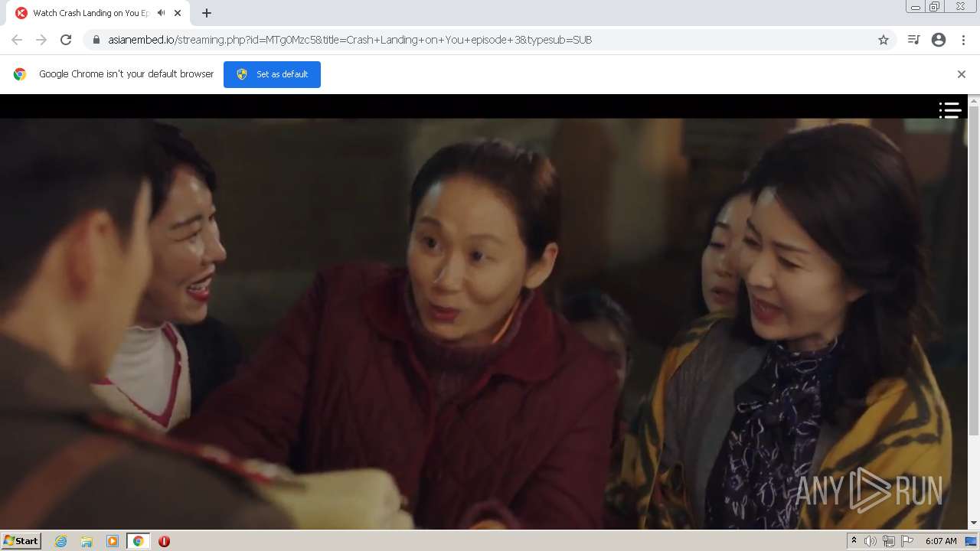Screen dimensions: 980x551
Task: Click Set as default button
Action: pyautogui.click(x=272, y=74)
